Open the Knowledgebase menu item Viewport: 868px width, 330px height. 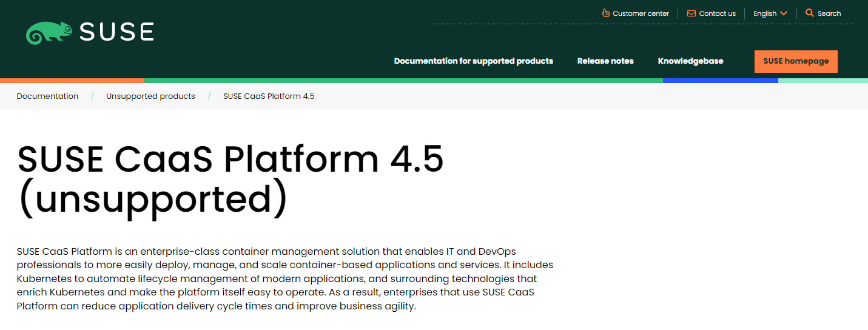point(690,61)
